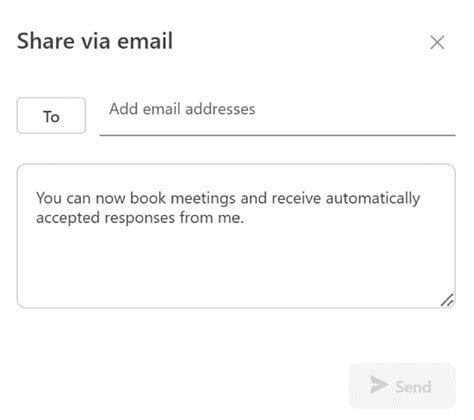Focus the Add email addresses field
Screen dimensions: 474x420
277,115
